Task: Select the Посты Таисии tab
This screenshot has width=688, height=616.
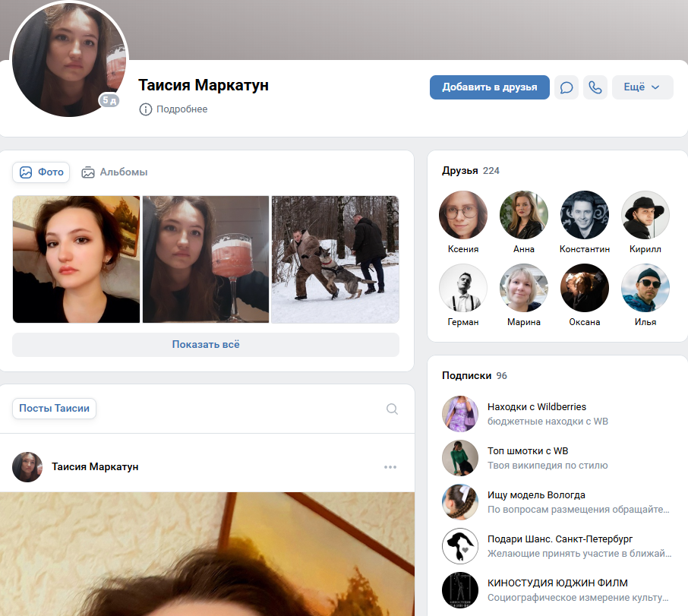Action: click(54, 409)
